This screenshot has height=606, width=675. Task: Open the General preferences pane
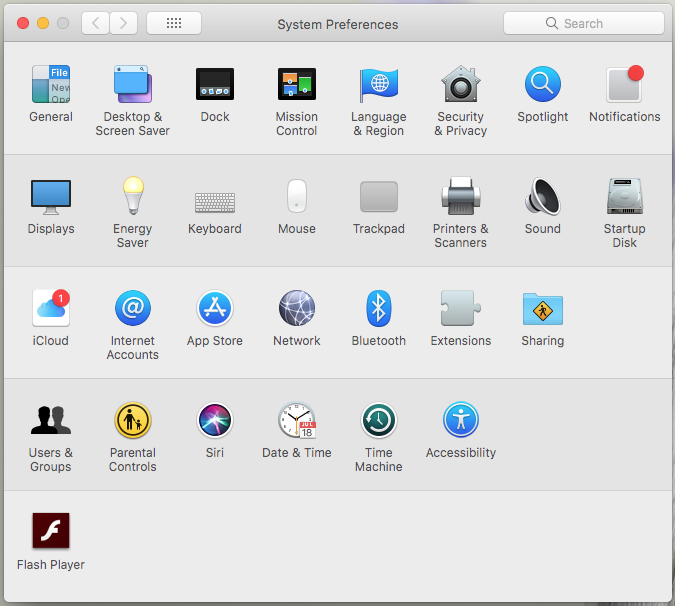[51, 84]
